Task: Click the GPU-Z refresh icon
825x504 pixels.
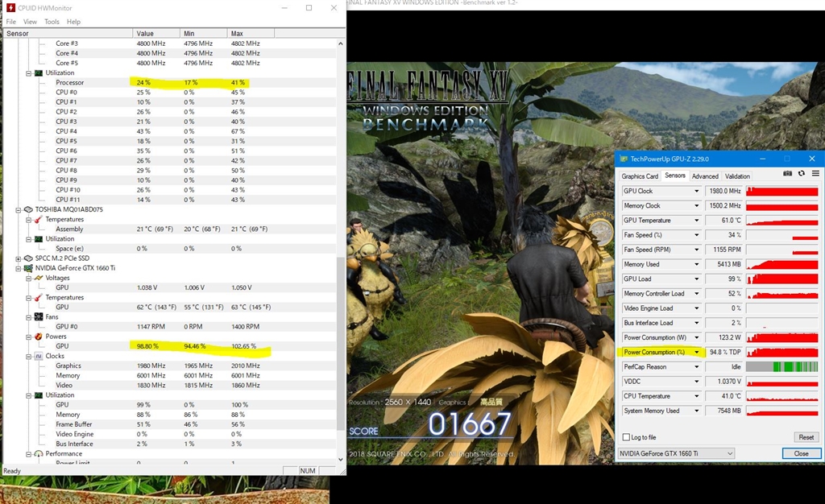Action: (x=802, y=173)
